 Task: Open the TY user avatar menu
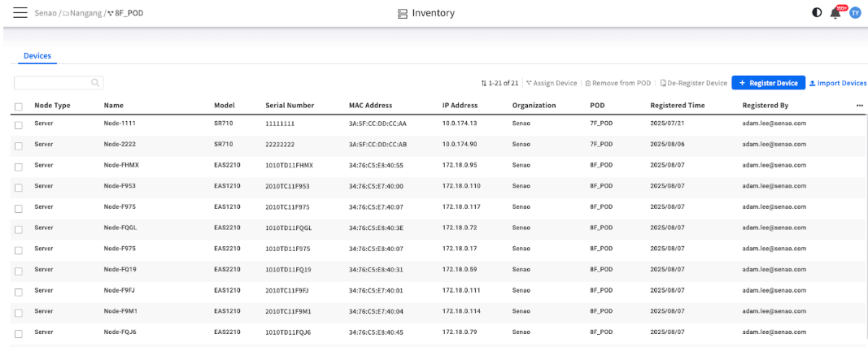855,13
